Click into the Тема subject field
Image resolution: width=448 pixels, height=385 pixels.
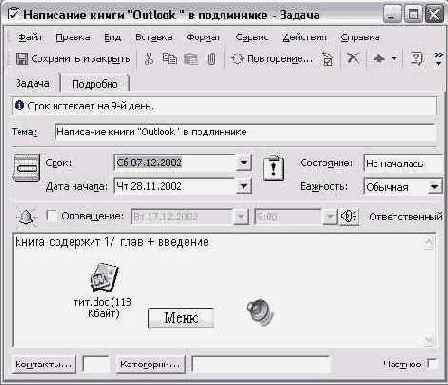[245, 132]
